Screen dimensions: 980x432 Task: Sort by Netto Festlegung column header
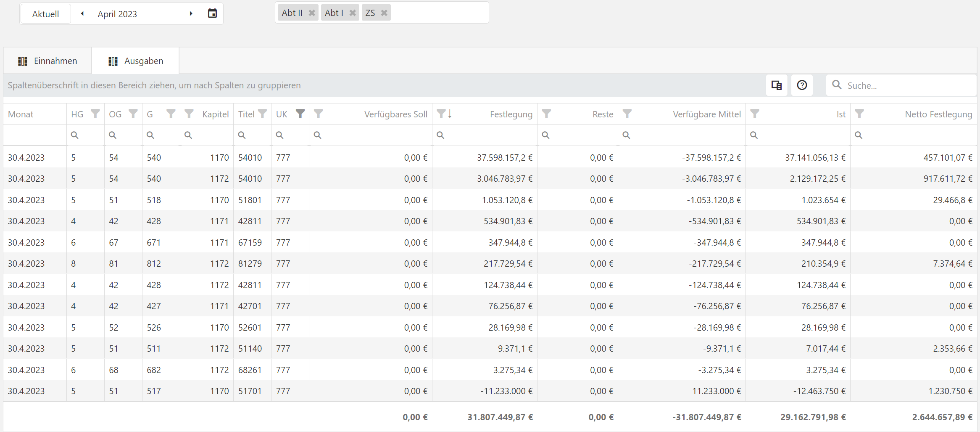click(x=938, y=114)
